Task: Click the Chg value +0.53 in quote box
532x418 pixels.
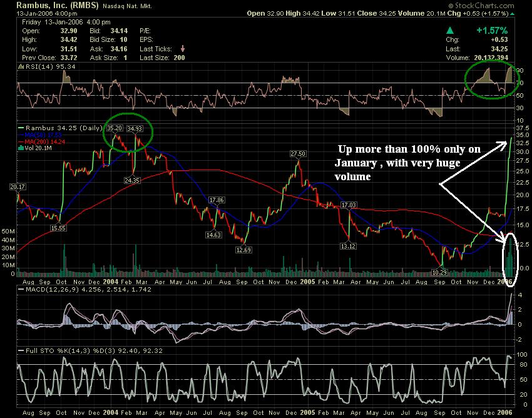Action: 499,39
